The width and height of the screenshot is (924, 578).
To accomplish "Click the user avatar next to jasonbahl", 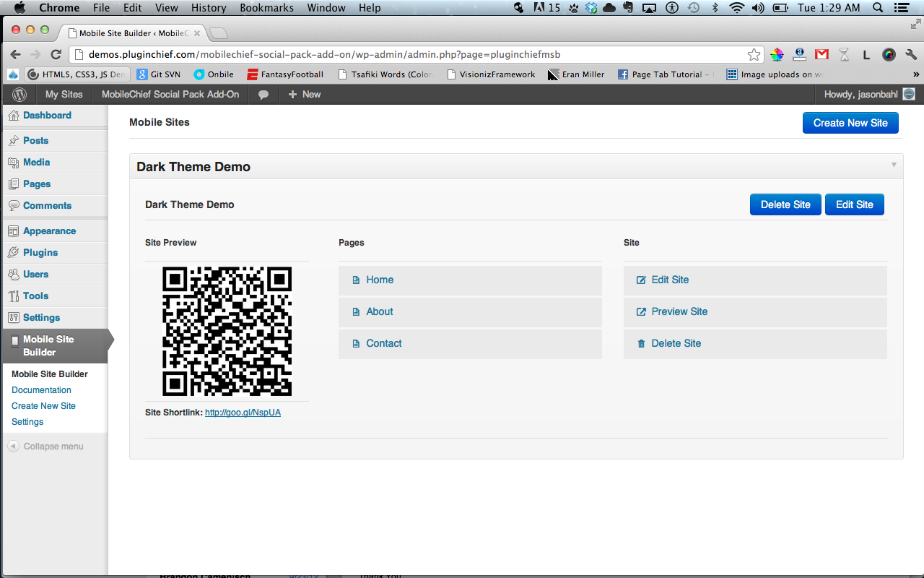I will pyautogui.click(x=909, y=94).
